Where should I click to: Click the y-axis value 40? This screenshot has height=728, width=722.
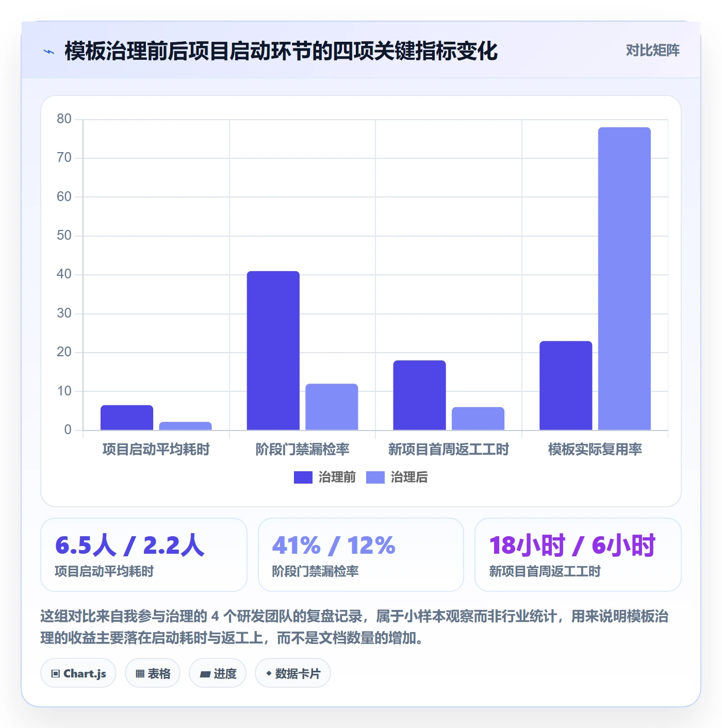64,274
